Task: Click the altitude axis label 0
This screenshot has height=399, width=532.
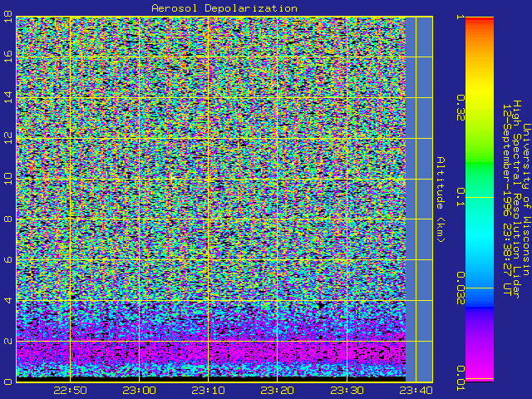Action: point(7,382)
